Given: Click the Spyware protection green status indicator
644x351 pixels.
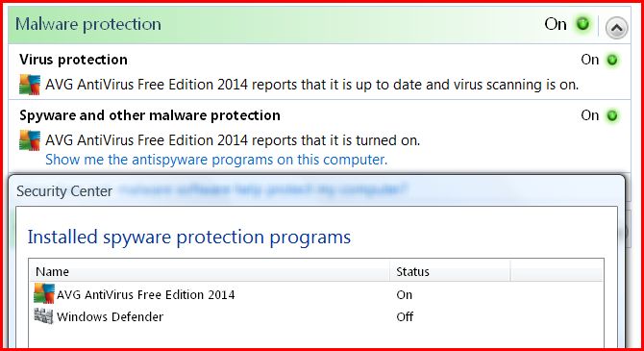Looking at the screenshot, I should coord(612,116).
